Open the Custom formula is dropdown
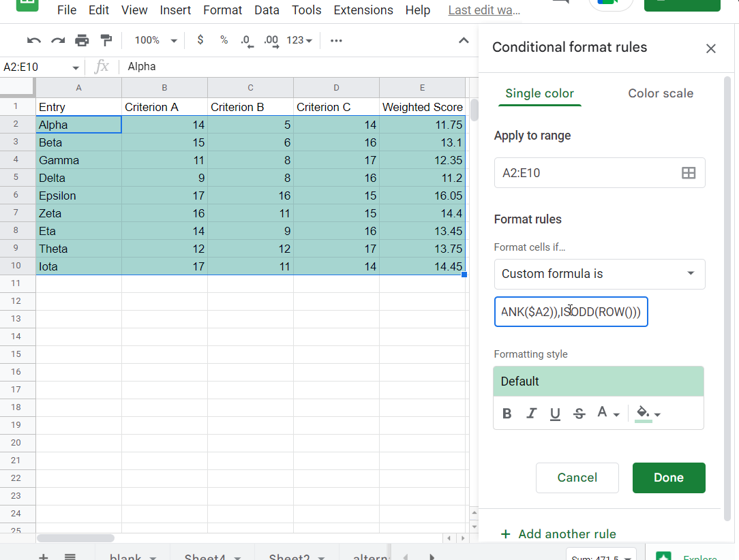 point(599,274)
